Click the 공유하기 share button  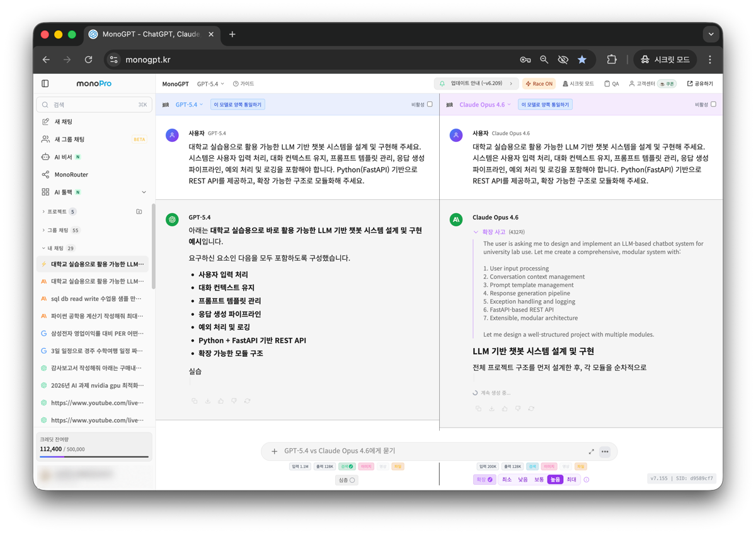(x=700, y=84)
